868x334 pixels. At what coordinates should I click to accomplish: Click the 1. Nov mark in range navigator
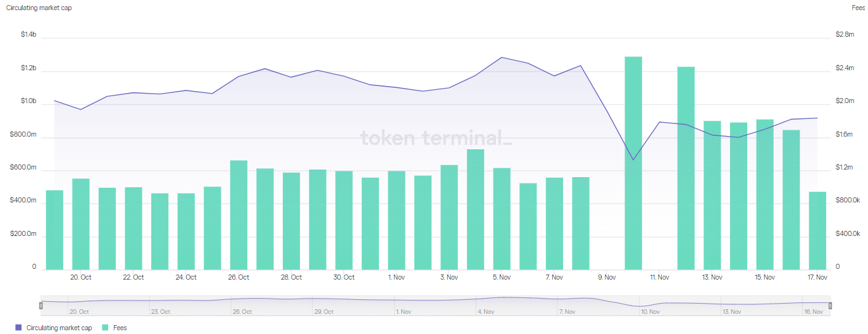click(x=402, y=311)
